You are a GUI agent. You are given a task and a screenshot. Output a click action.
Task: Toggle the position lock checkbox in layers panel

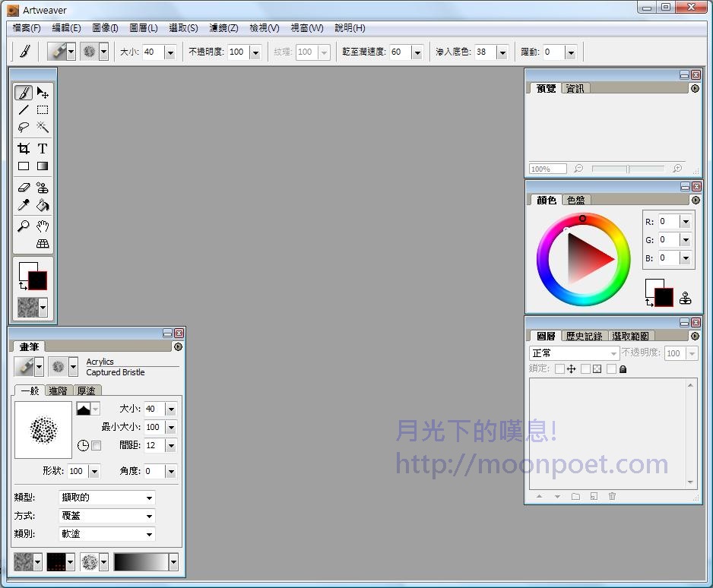click(x=559, y=368)
